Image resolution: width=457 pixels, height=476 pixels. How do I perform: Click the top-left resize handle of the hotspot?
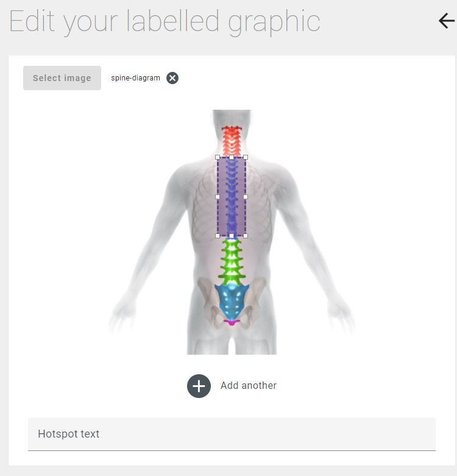point(218,157)
